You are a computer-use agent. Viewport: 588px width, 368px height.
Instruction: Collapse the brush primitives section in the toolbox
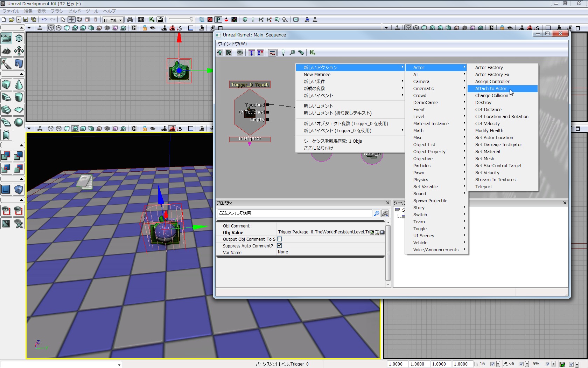pyautogui.click(x=21, y=74)
